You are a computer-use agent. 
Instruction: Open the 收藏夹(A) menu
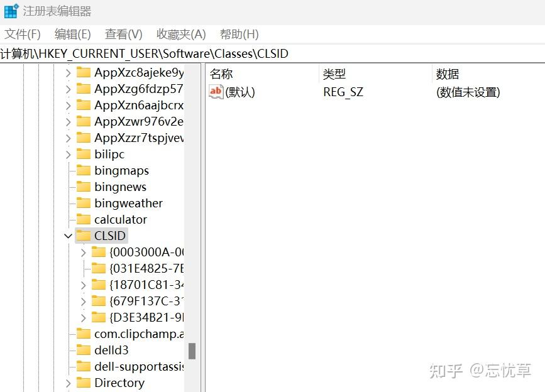pyautogui.click(x=180, y=34)
